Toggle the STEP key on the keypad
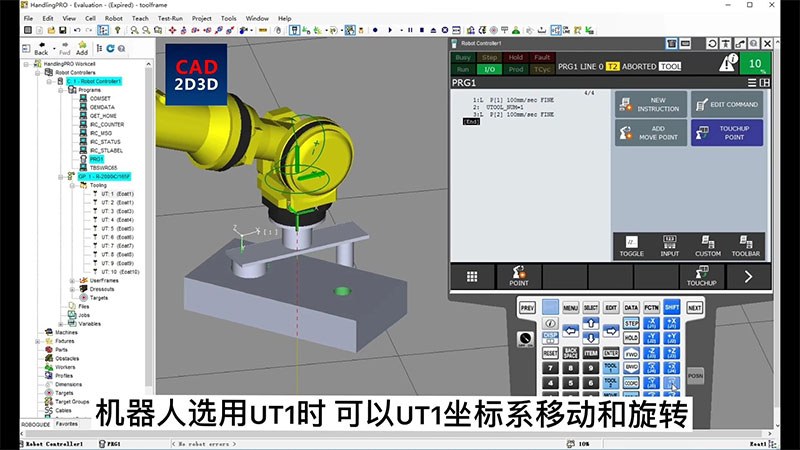 pyautogui.click(x=631, y=323)
